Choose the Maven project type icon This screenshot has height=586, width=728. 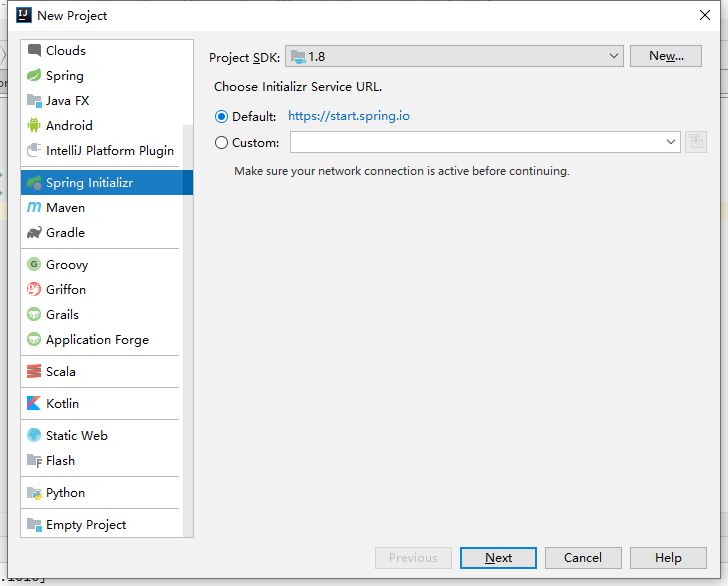[x=34, y=208]
